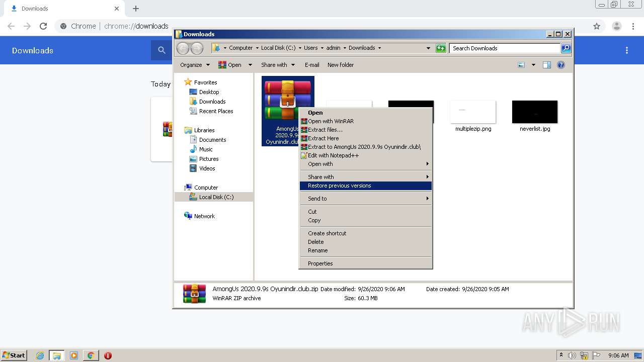The width and height of the screenshot is (644, 362).
Task: Reload the Chrome downloads page
Action: pos(43,26)
